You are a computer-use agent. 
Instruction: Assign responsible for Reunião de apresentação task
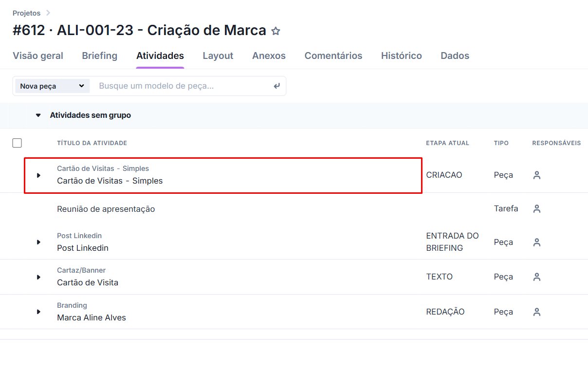[x=537, y=209]
